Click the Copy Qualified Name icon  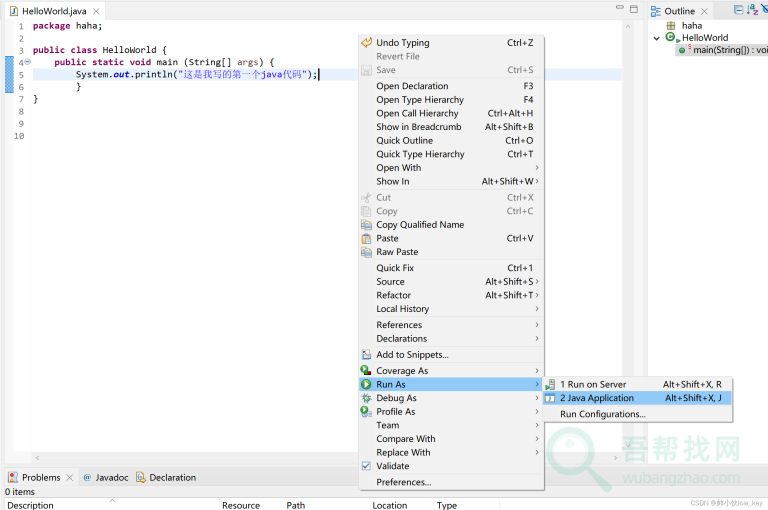(x=366, y=225)
